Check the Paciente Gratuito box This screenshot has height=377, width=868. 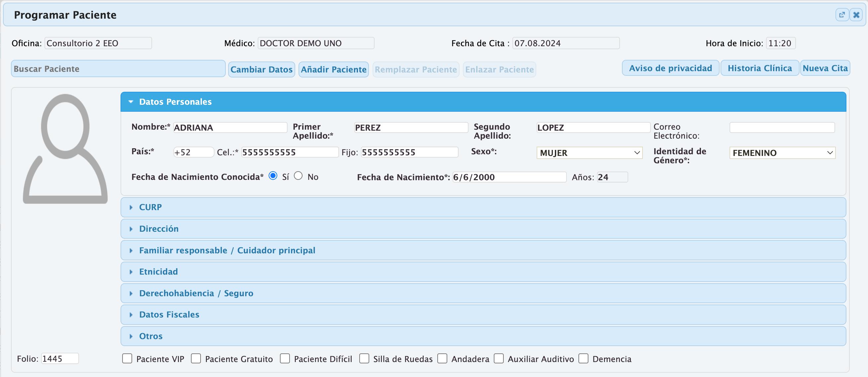click(196, 358)
